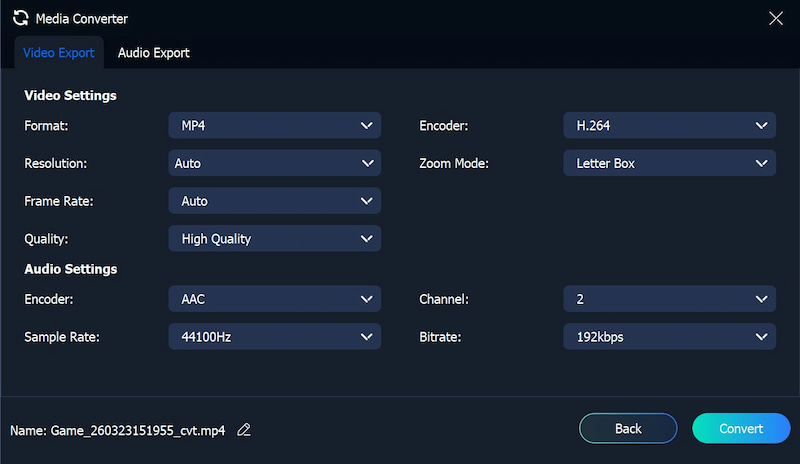
Task: Open the Frame Rate dropdown
Action: [274, 201]
